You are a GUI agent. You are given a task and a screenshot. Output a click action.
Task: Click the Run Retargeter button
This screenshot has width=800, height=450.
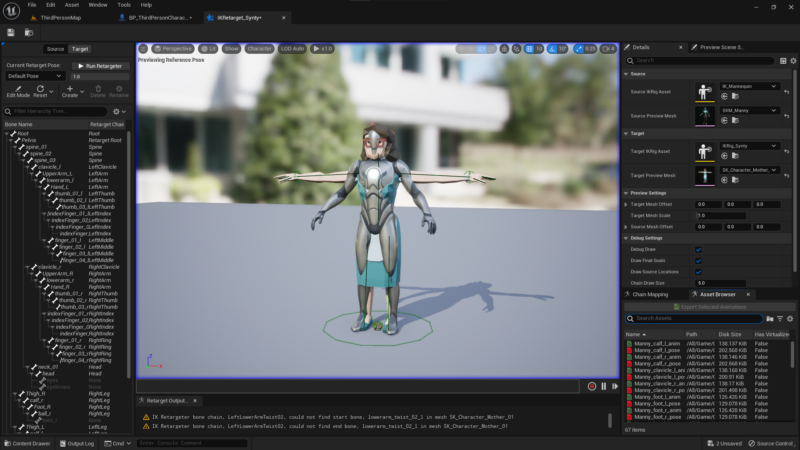click(x=100, y=66)
